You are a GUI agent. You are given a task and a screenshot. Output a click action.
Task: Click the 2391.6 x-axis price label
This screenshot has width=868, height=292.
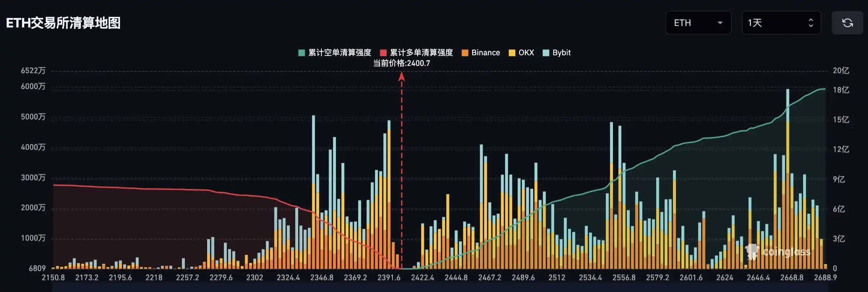click(389, 278)
